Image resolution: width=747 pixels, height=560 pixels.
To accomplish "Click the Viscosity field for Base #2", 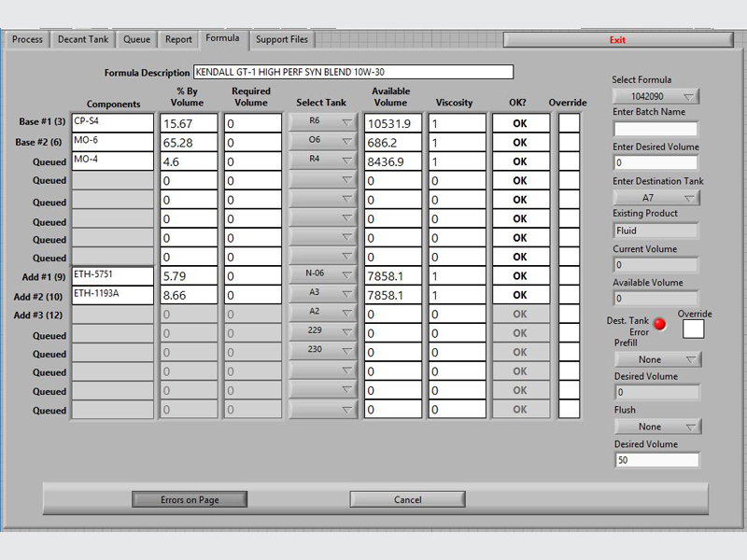I will point(457,143).
